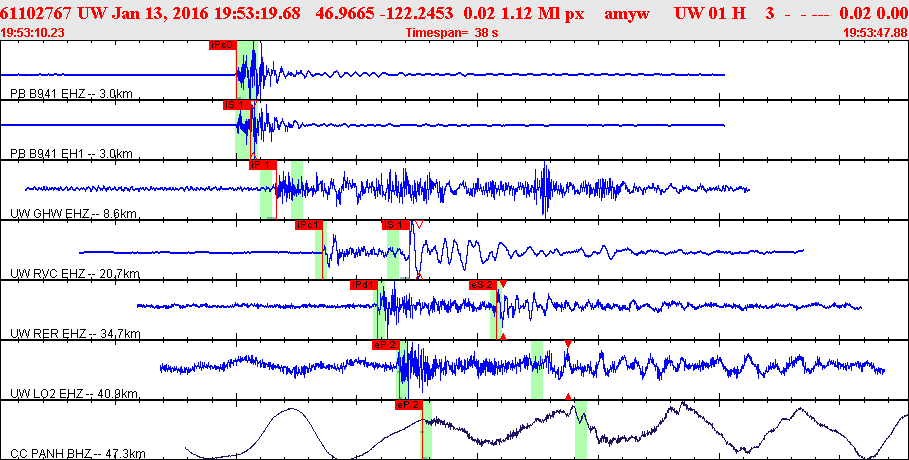The height and width of the screenshot is (460, 909).
Task: Select the iS 1 pick flag on B941 EH1
Action: point(237,105)
